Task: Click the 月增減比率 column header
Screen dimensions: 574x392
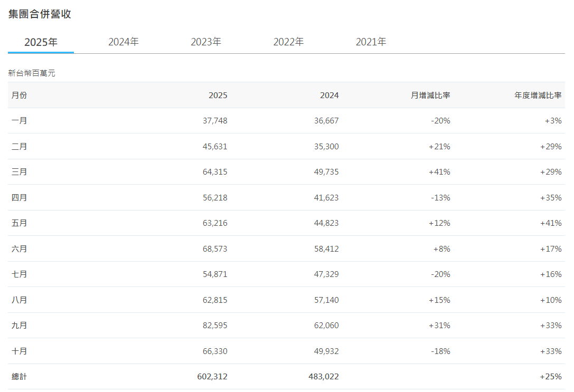Action: pos(430,95)
